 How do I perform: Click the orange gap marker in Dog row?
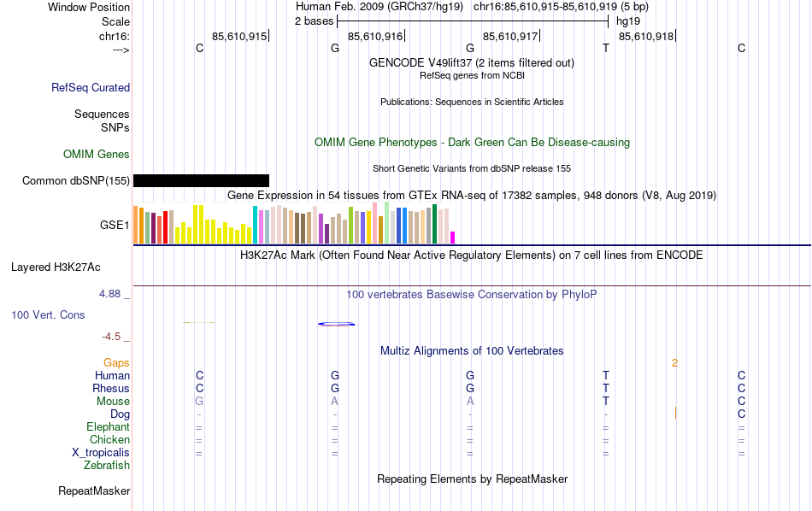click(676, 413)
